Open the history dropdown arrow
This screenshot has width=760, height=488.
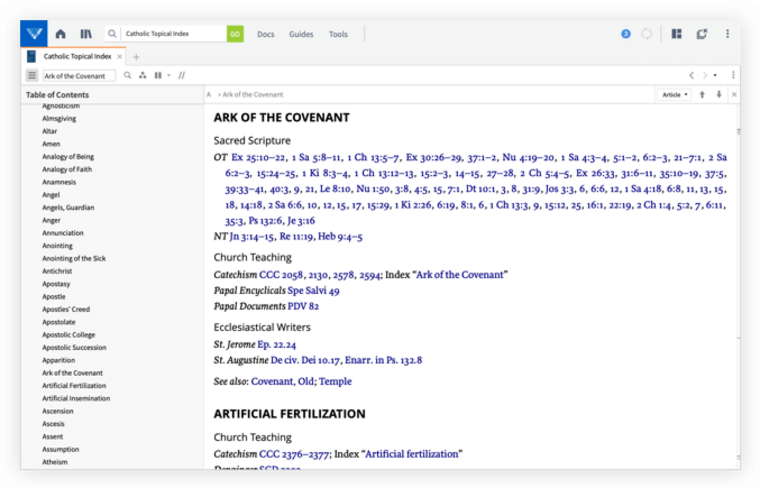pyautogui.click(x=715, y=75)
